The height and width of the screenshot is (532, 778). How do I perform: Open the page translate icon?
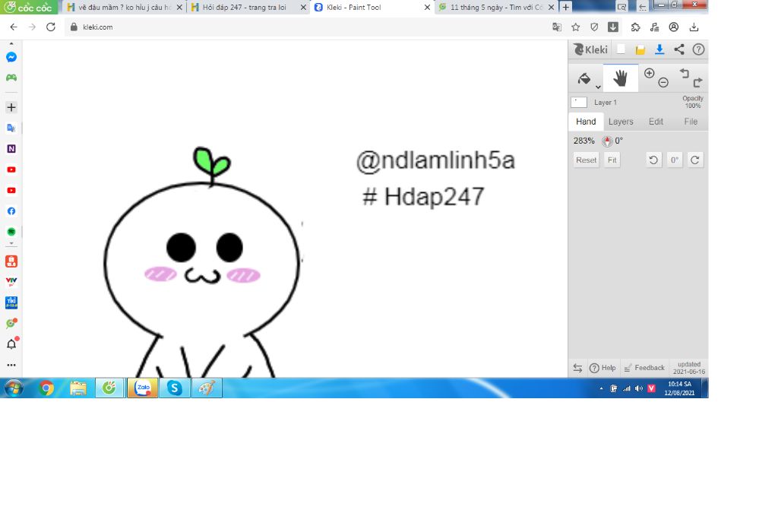pyautogui.click(x=557, y=27)
